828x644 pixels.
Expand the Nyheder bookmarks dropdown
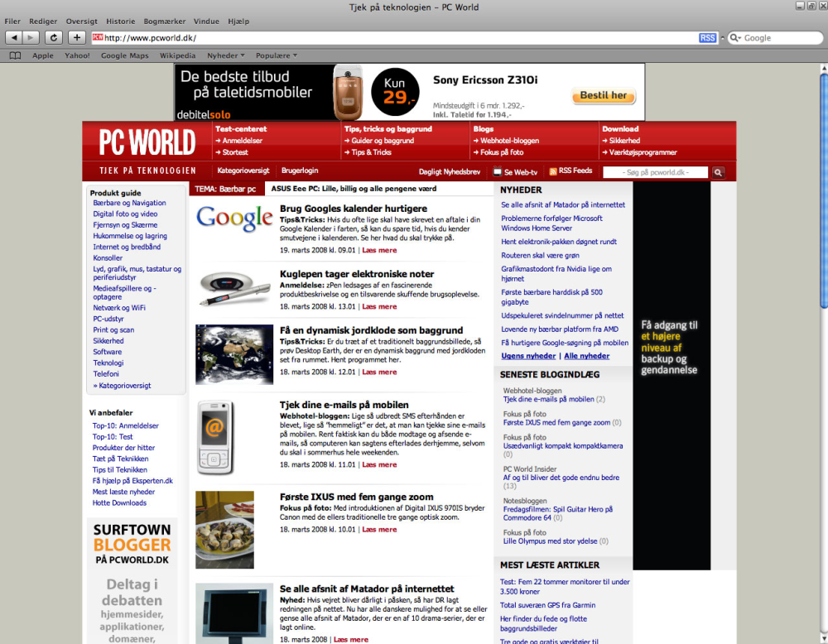(226, 55)
